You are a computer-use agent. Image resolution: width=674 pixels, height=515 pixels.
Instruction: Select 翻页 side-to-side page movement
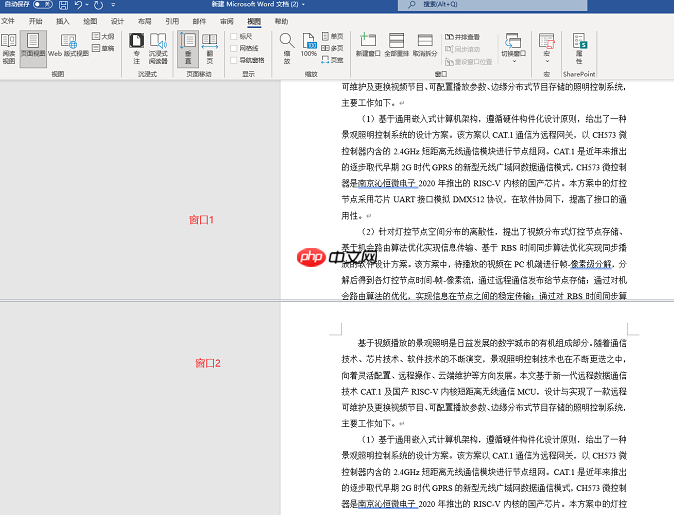(210, 48)
